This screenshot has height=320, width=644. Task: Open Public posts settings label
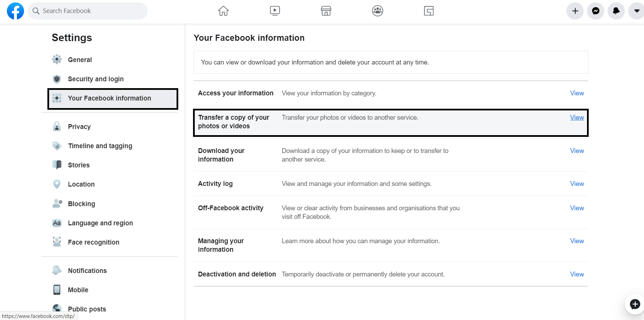pyautogui.click(x=87, y=309)
